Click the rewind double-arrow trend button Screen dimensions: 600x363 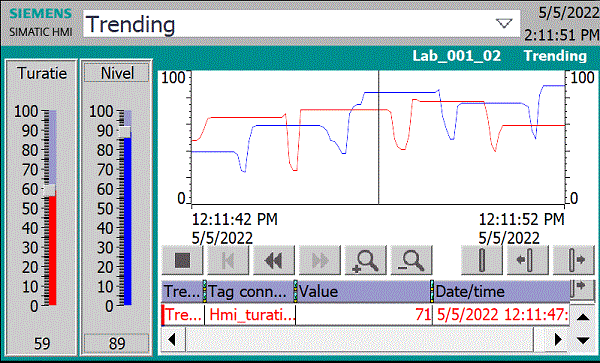tap(274, 260)
